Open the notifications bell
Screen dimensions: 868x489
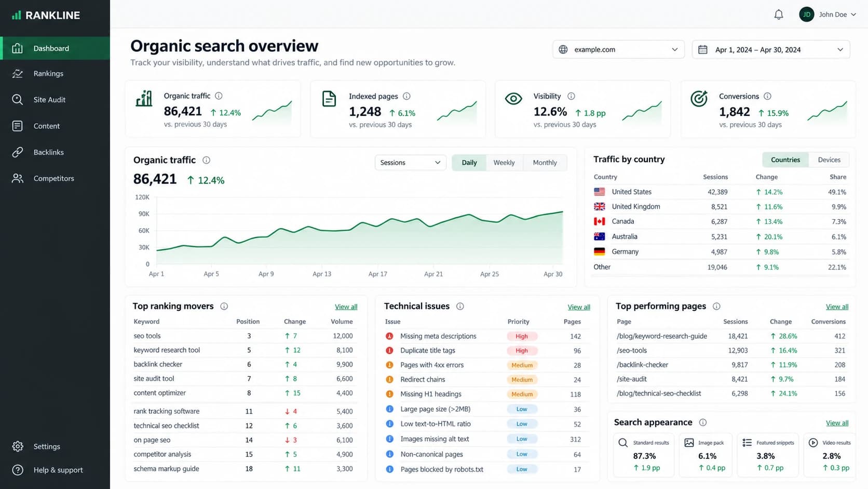pyautogui.click(x=778, y=15)
